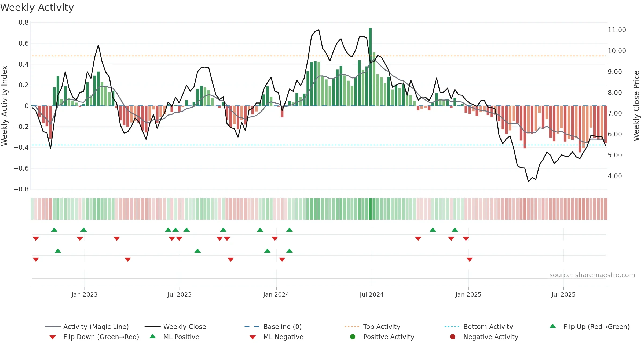Click the green triangle icon beside Flip Up legend
Screen dimensions: 644x362
[x=552, y=326]
